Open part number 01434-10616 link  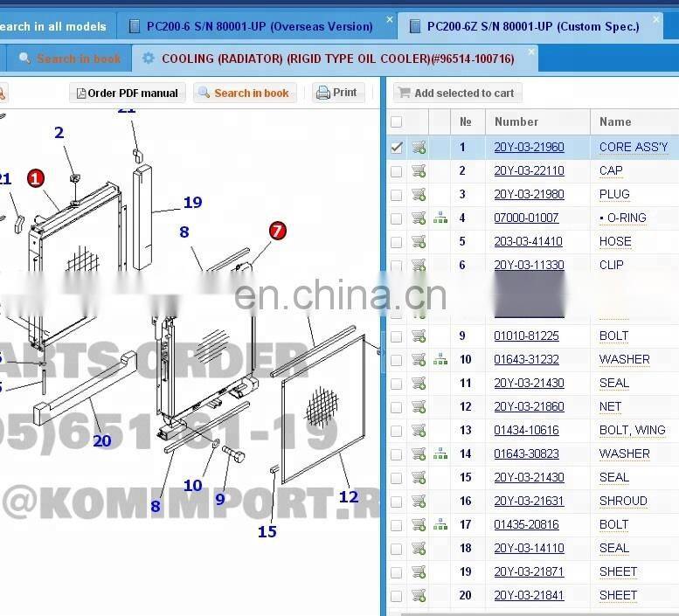pos(526,430)
